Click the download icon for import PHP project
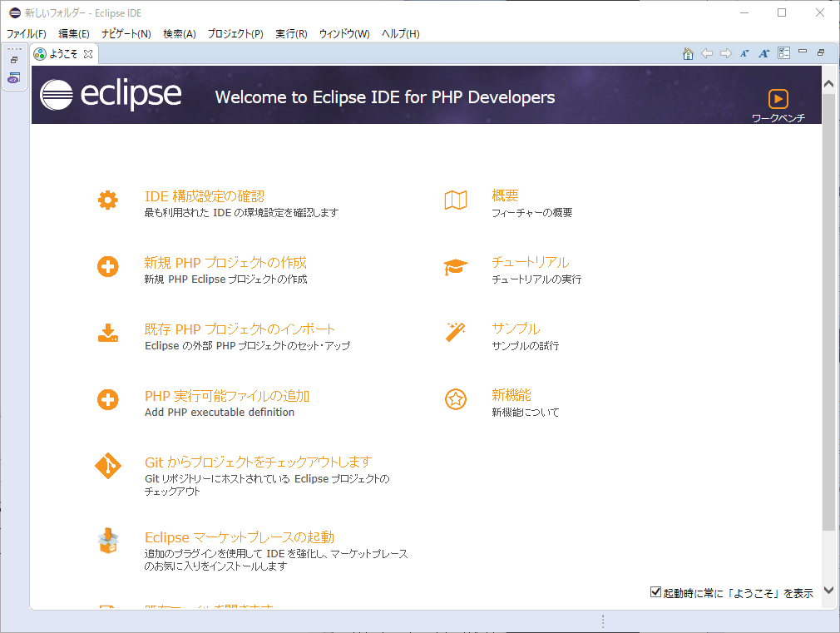Viewport: 840px width, 633px height. click(107, 333)
